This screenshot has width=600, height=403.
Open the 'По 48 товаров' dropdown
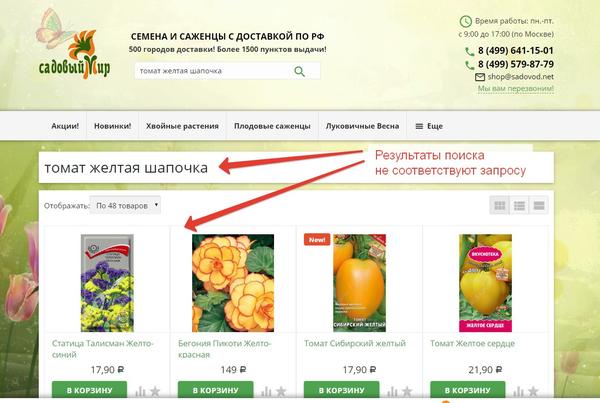(x=125, y=205)
